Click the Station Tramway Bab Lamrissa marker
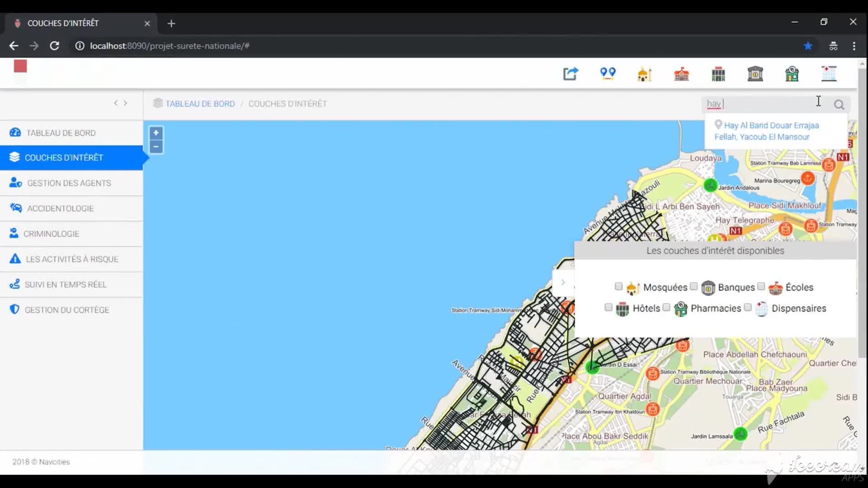 click(x=829, y=164)
